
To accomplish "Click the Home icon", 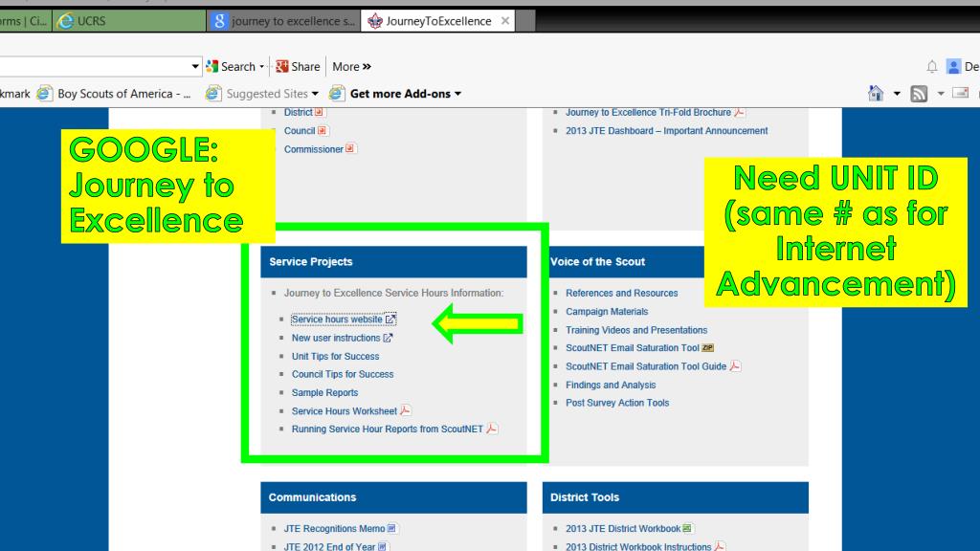I will tap(876, 94).
